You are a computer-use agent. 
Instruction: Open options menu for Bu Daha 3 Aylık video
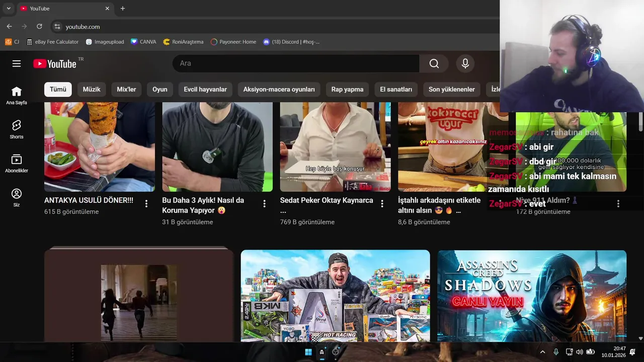(264, 204)
